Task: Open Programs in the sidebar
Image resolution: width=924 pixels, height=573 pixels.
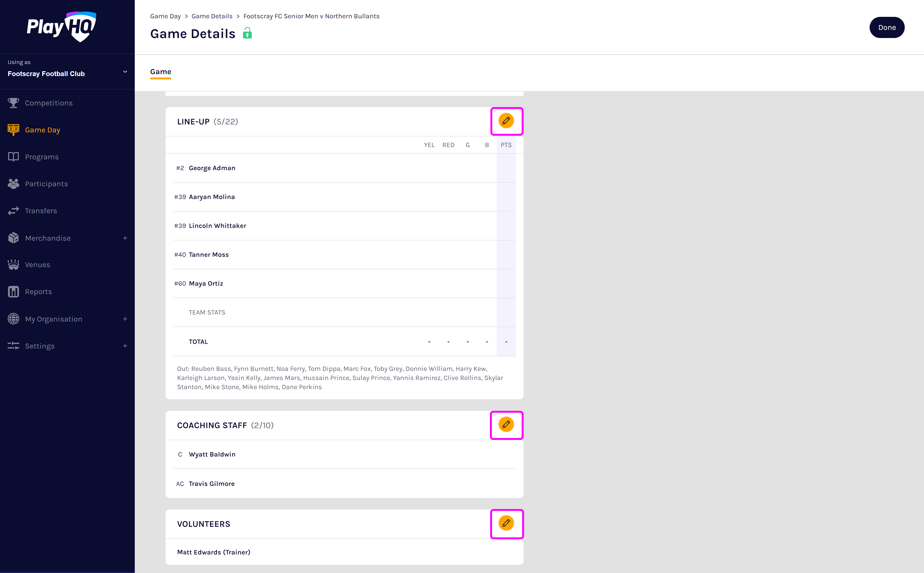Action: (x=42, y=157)
